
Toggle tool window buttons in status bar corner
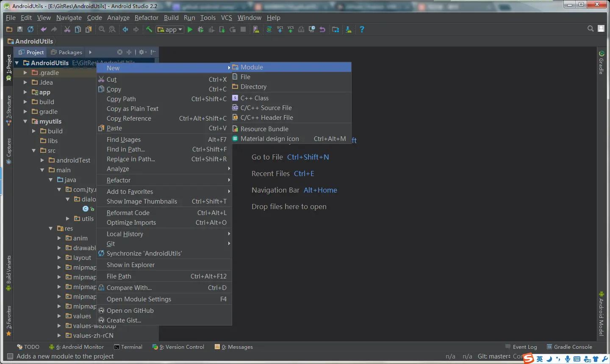(10, 356)
